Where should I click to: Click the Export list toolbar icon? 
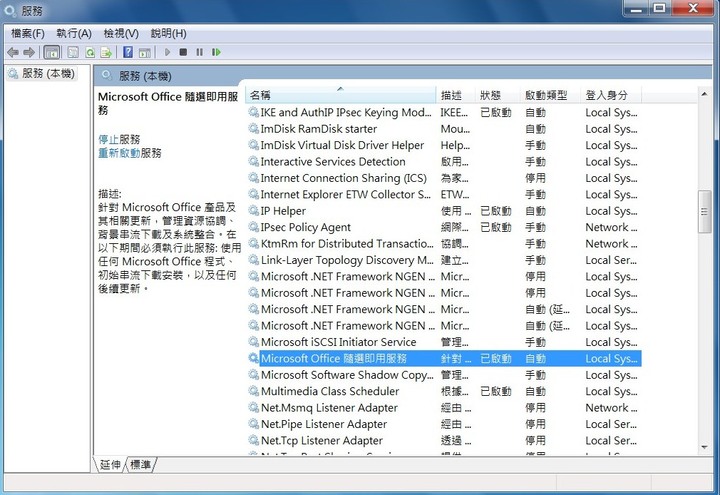(106, 52)
